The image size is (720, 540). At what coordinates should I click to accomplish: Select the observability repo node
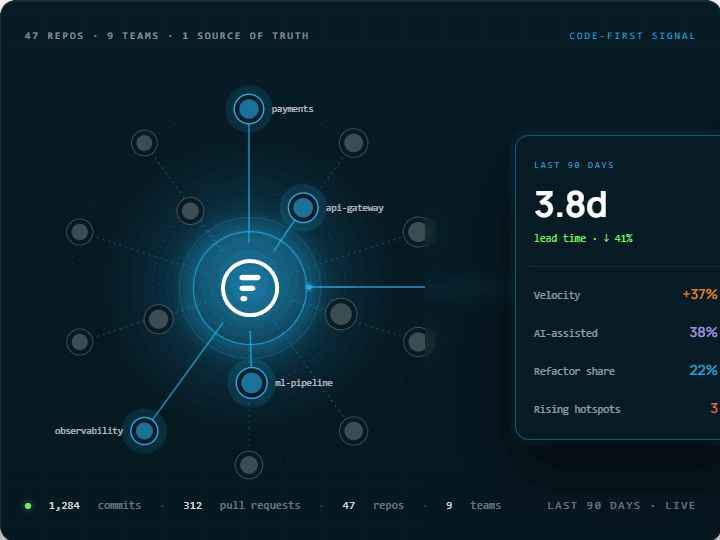click(144, 431)
